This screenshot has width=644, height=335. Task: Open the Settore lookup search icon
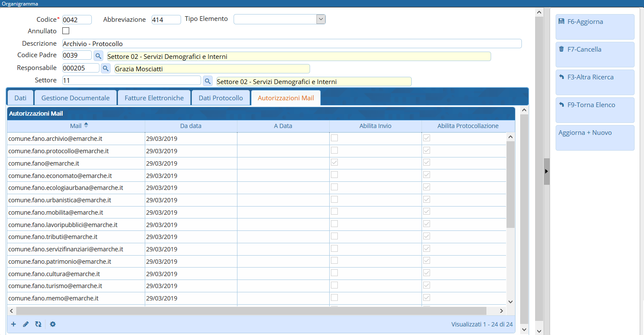pos(208,81)
